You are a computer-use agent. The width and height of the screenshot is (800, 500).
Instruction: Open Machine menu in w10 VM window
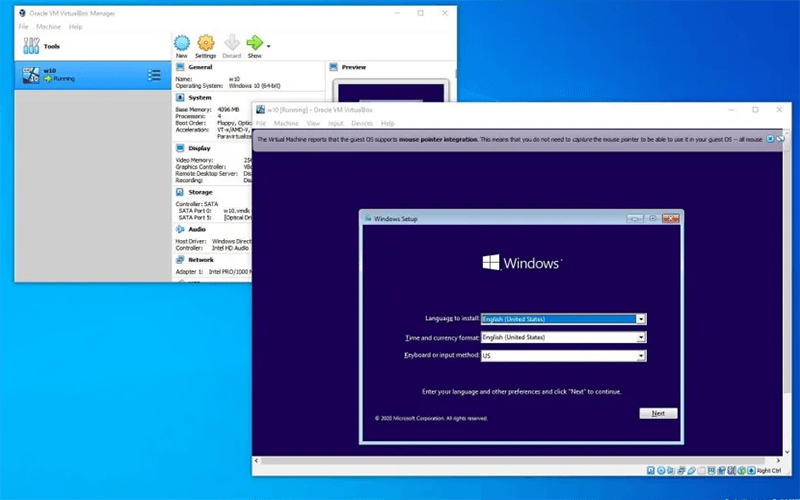click(x=286, y=123)
